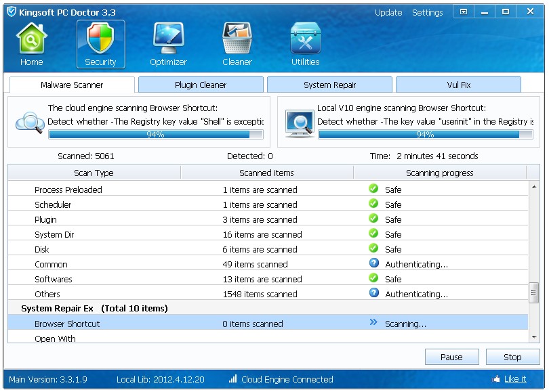This screenshot has width=549, height=392.
Task: Open the Cleaner basket icon
Action: (237, 38)
